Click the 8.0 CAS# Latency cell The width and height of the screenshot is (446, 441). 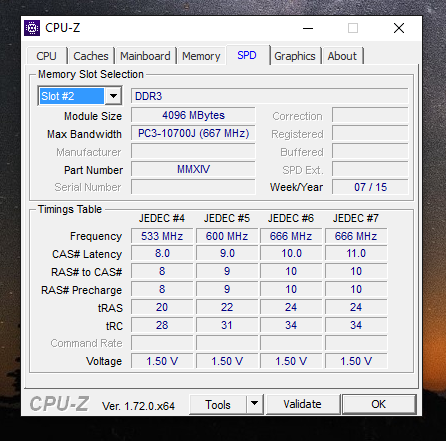tap(162, 253)
